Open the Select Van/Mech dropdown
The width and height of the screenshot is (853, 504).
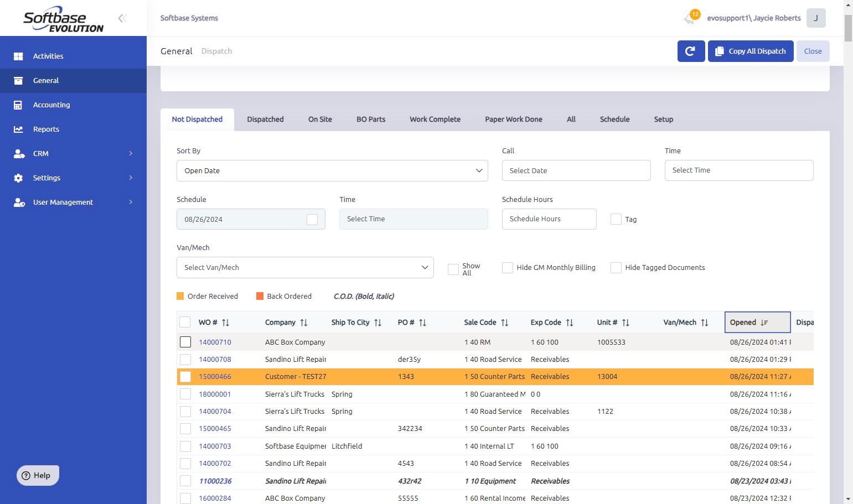305,268
